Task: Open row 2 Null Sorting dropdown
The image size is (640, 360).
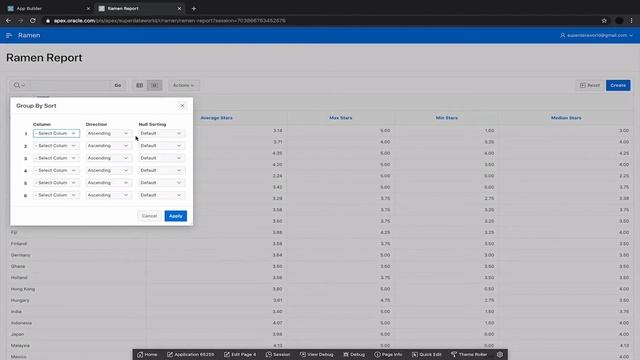Action: (162, 146)
